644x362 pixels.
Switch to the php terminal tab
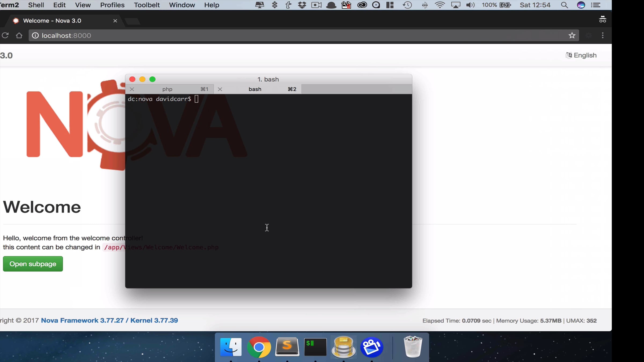tap(167, 89)
